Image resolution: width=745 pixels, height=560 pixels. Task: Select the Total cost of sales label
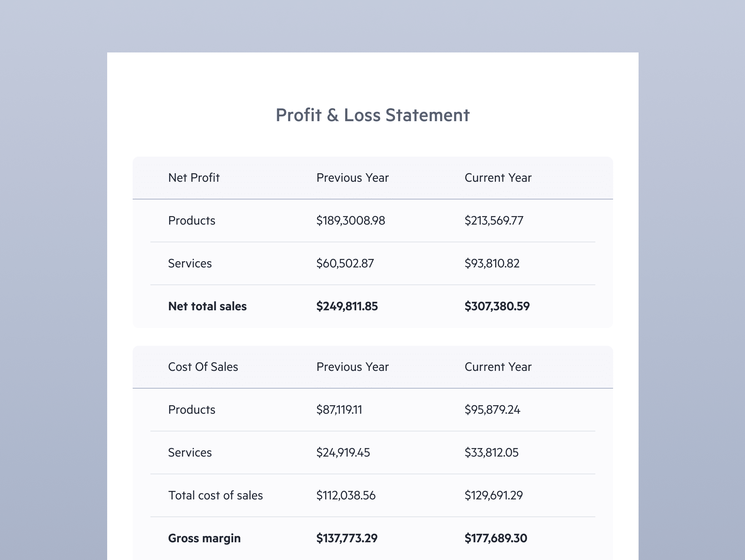click(x=215, y=495)
